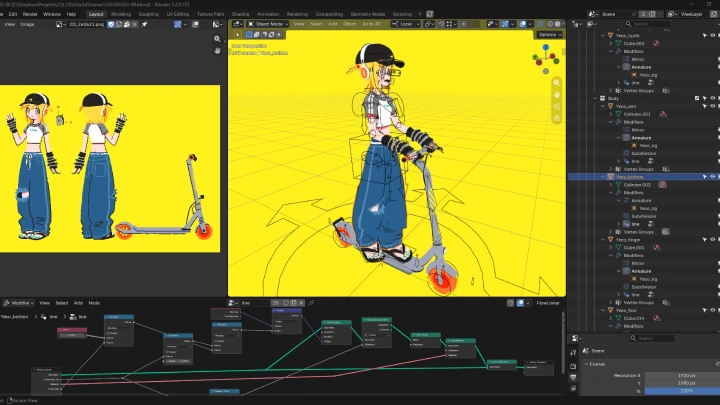Viewport: 720px width, 405px height.
Task: Open the Object menu in 3D viewport
Action: (349, 24)
